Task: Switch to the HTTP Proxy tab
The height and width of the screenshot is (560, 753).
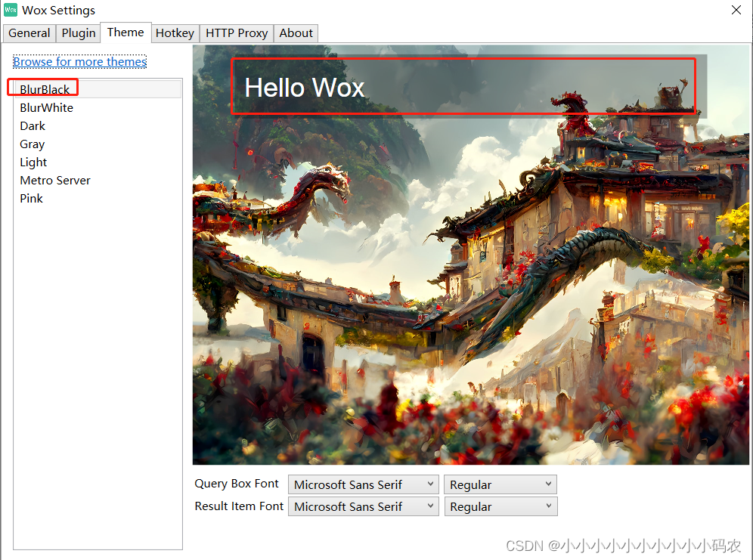Action: point(237,33)
